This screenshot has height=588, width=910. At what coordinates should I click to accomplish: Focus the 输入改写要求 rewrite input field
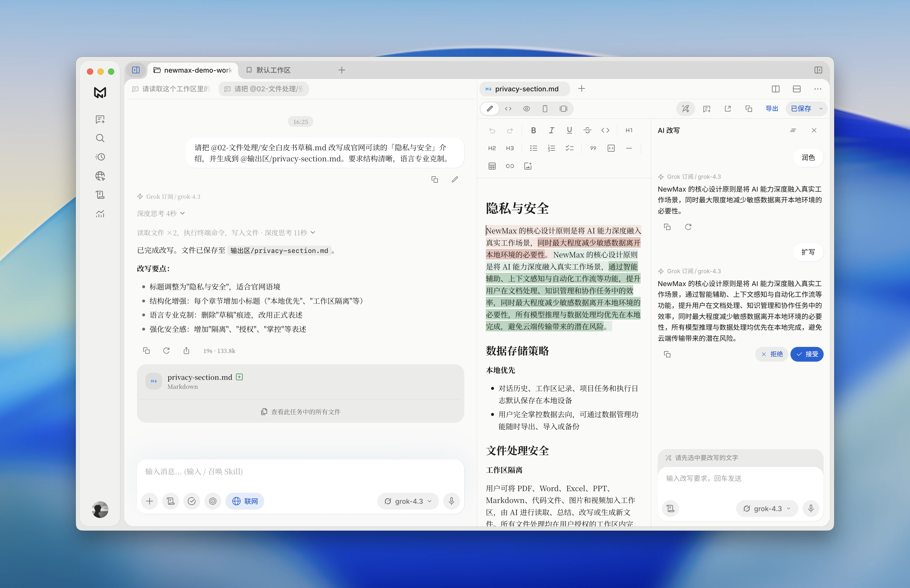(x=740, y=479)
